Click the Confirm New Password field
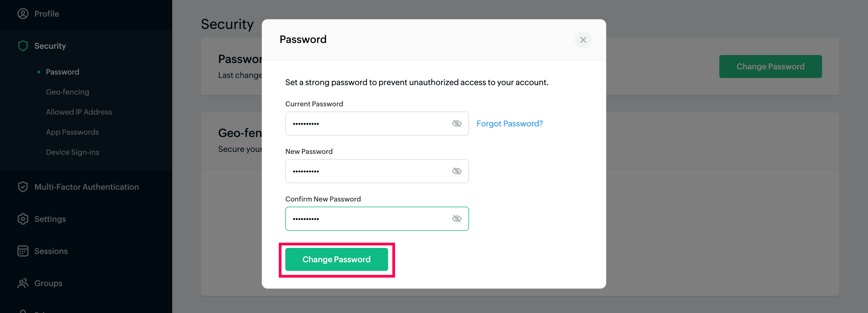Image resolution: width=868 pixels, height=313 pixels. 367,219
